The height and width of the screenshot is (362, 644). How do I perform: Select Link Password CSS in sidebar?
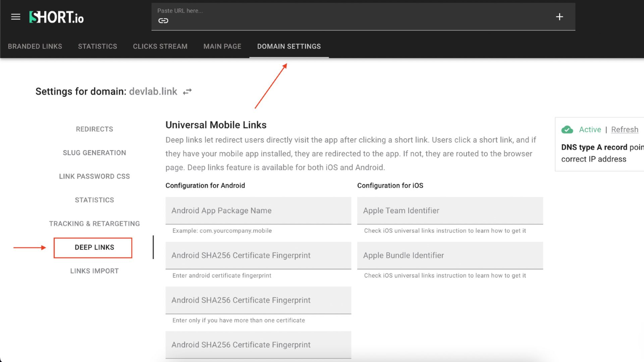95,176
